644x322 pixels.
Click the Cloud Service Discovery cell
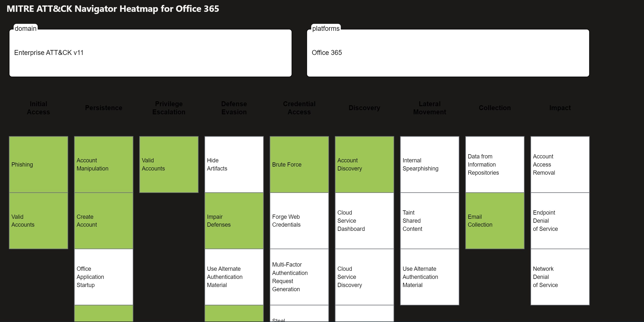364,277
